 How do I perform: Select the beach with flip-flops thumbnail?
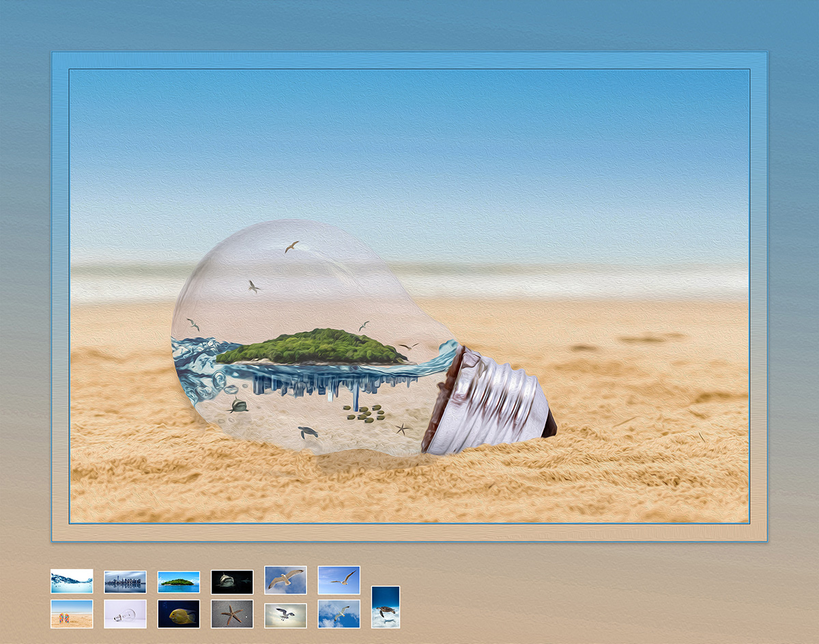point(72,614)
